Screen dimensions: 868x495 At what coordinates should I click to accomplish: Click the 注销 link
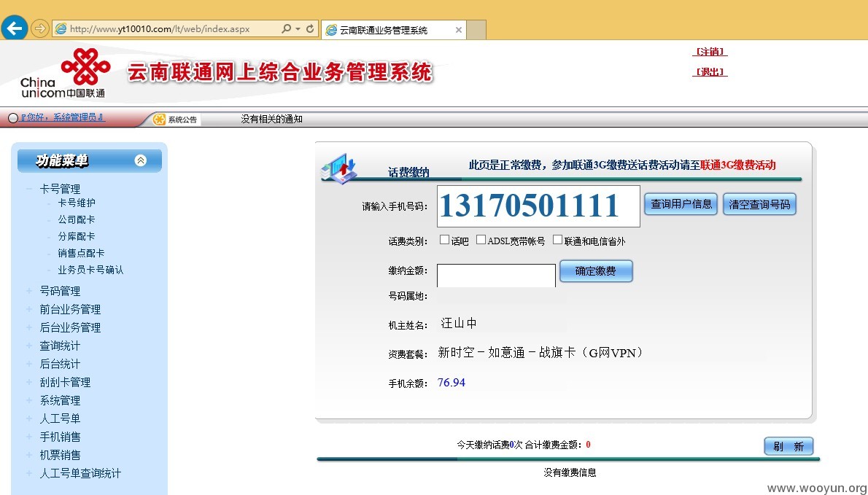[x=710, y=52]
